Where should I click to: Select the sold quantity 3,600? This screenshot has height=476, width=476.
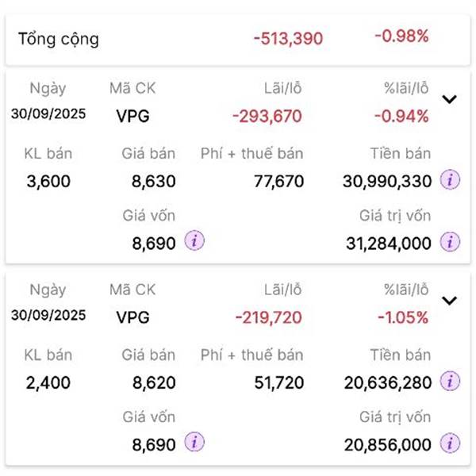48,181
